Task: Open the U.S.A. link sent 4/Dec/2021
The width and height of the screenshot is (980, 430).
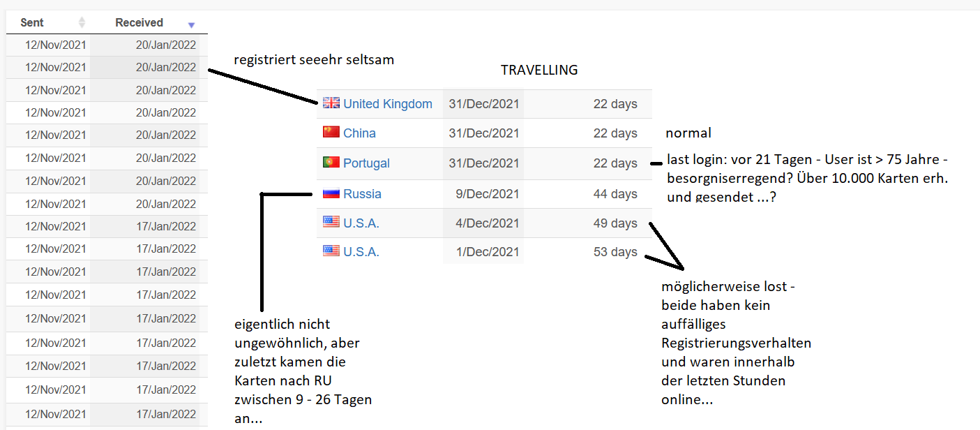Action: 361,223
